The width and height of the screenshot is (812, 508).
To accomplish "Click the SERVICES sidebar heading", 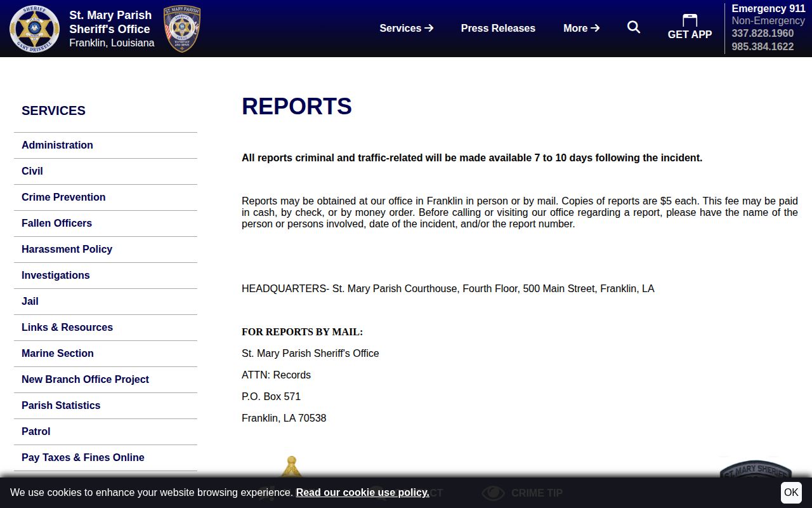I will (53, 110).
